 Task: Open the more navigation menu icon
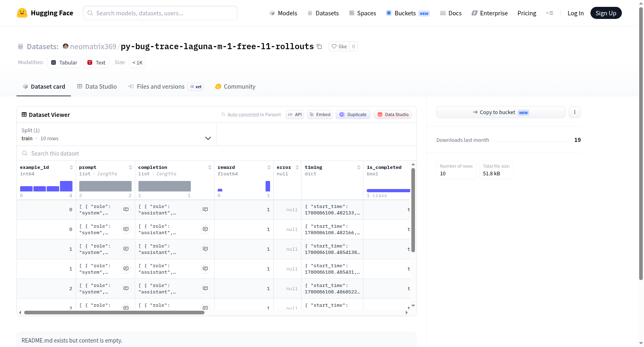point(549,13)
